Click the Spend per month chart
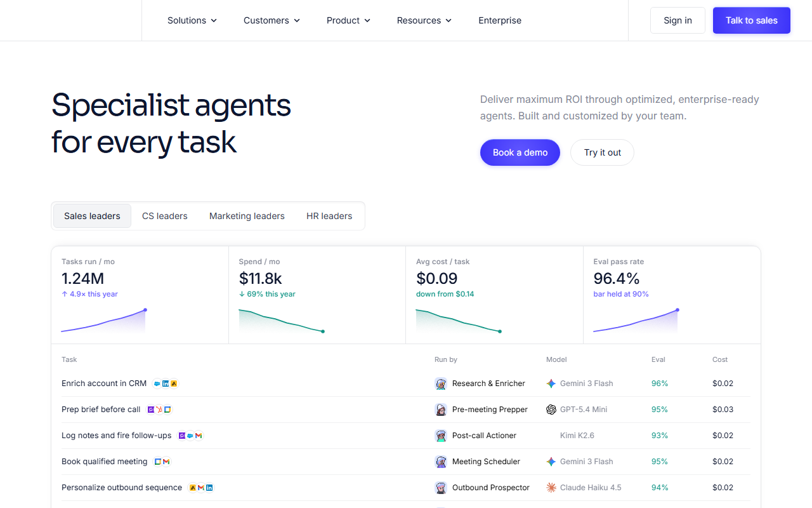Screen dimensions: 812x508 [x=282, y=321]
